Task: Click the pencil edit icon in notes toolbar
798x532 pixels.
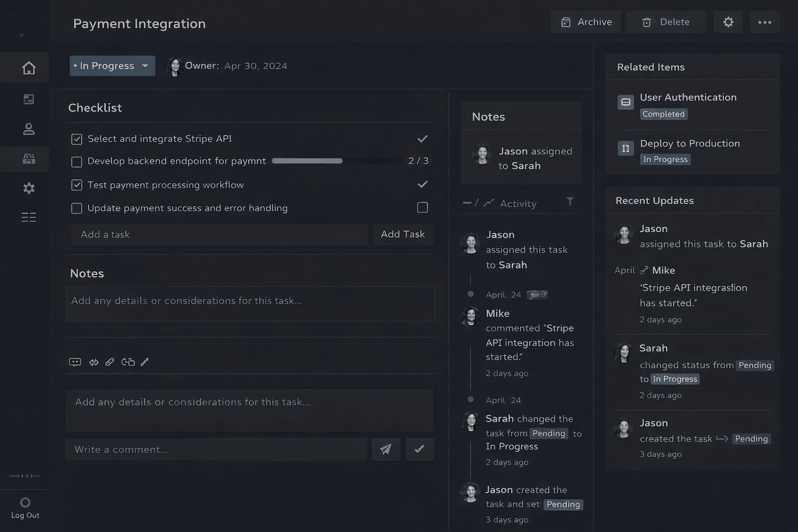Action: (x=144, y=362)
